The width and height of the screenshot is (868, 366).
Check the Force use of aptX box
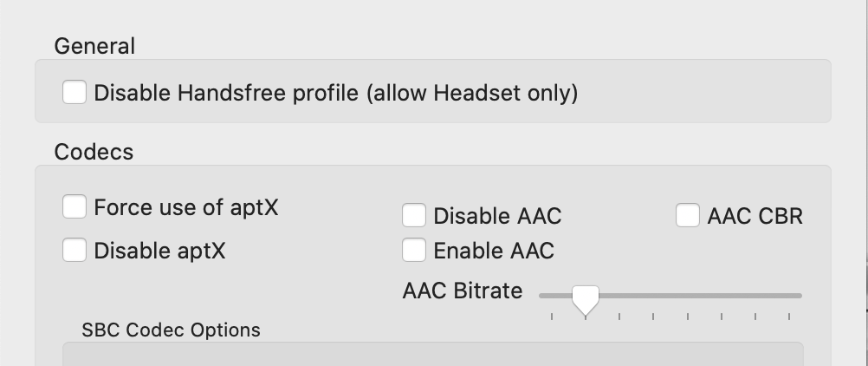click(x=74, y=207)
